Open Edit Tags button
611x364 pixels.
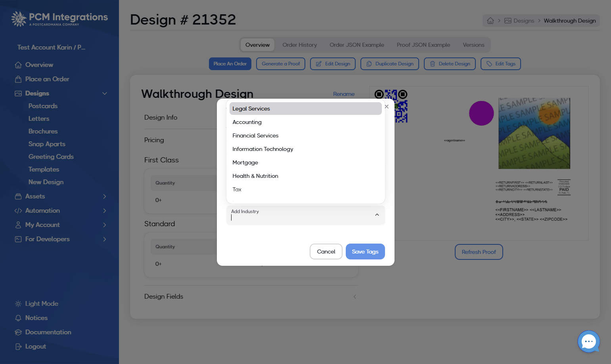pos(501,64)
